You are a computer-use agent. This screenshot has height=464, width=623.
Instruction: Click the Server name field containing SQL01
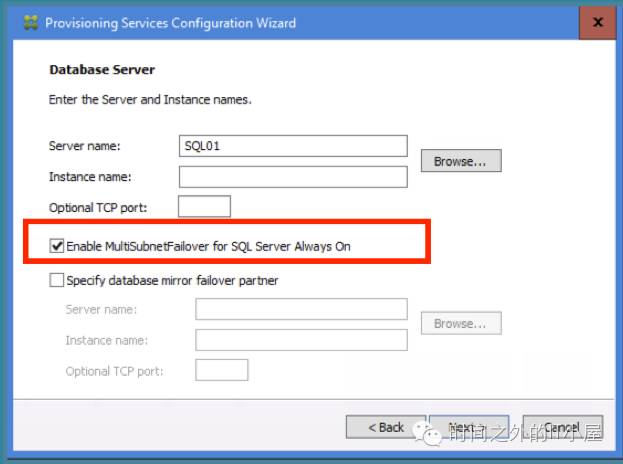click(293, 146)
